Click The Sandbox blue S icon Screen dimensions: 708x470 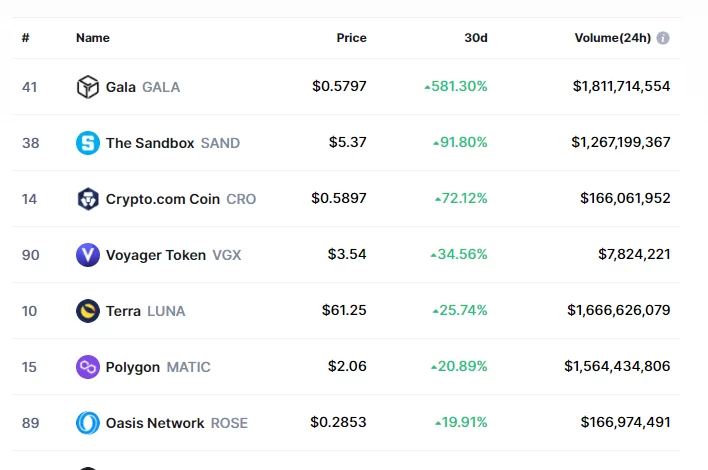(88, 143)
